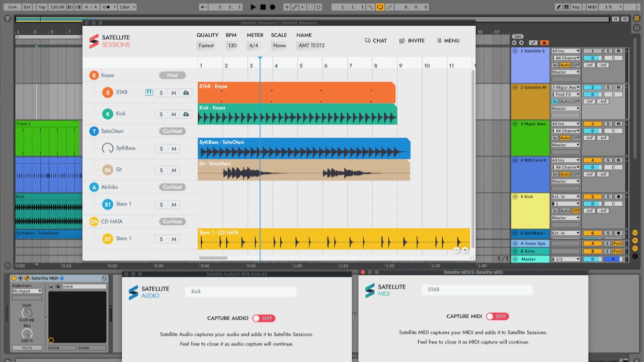Toggle the loop switch in Ableton transport
The height and width of the screenshot is (362, 644).
click(x=380, y=7)
